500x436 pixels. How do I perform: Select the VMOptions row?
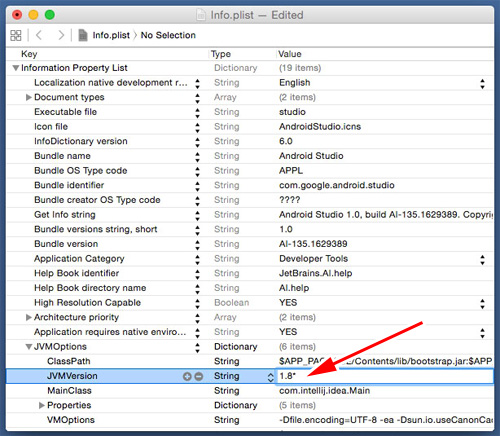(250, 420)
